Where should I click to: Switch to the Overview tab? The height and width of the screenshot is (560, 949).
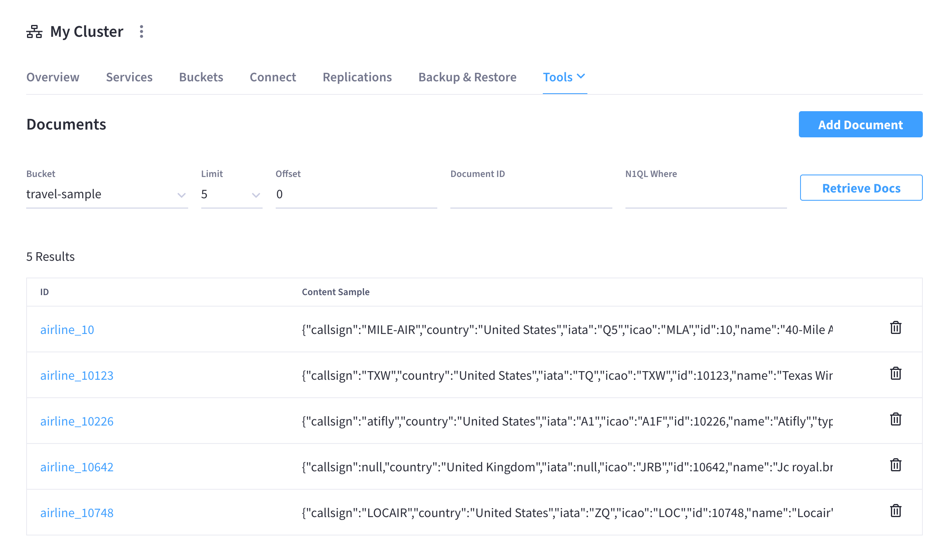click(x=53, y=77)
